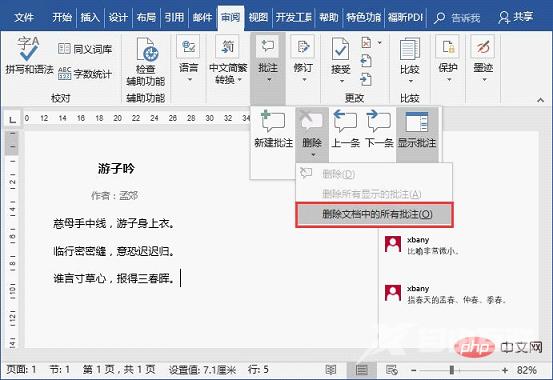Expand the Protect (保护) dropdown arrow
This screenshot has height=380, width=553.
(x=449, y=80)
